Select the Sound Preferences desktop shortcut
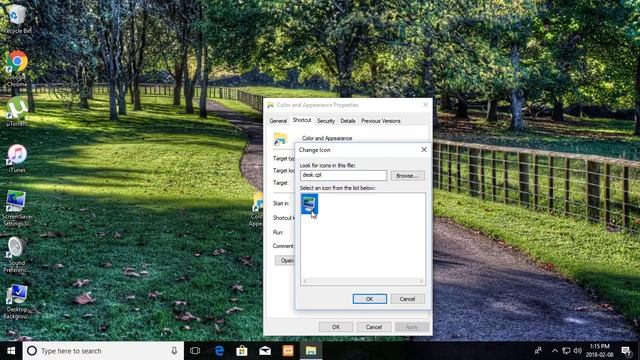 click(16, 255)
